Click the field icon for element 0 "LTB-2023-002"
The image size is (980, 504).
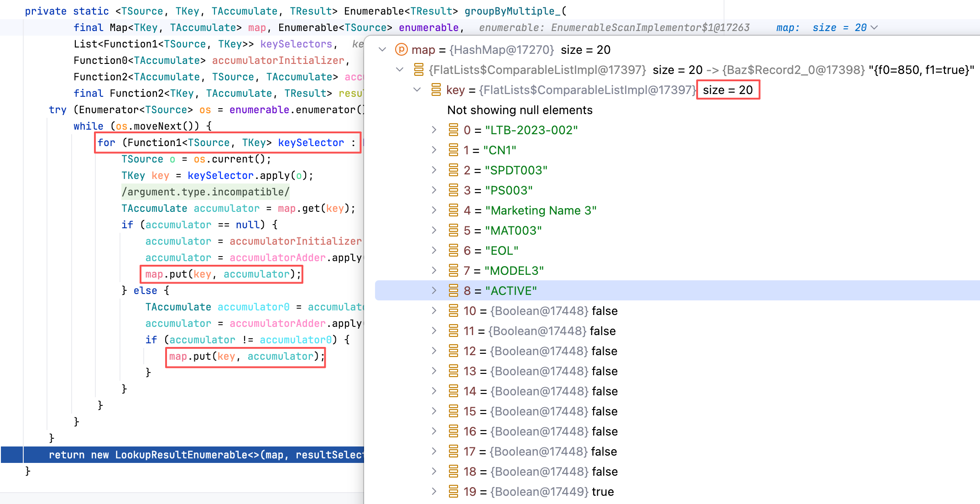pos(453,130)
